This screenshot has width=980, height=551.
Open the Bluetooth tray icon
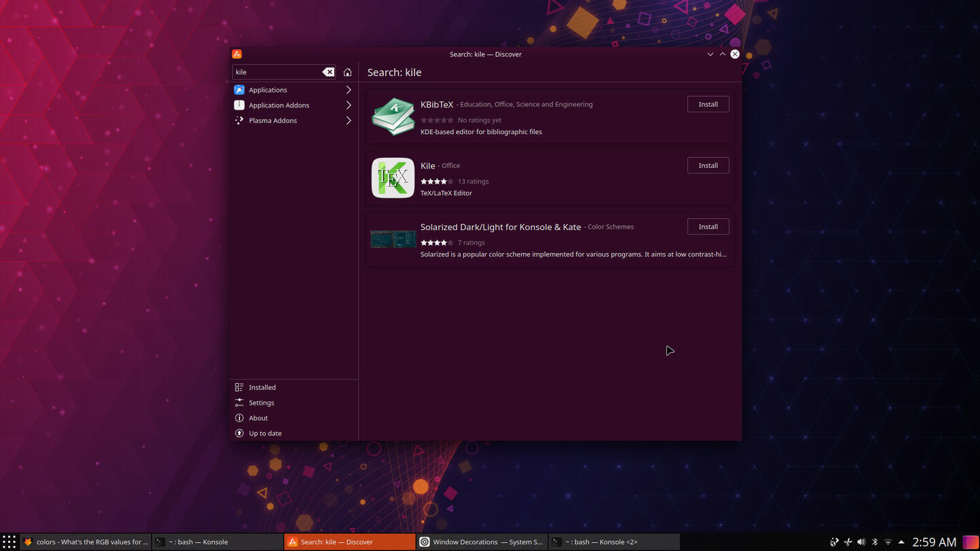coord(875,542)
